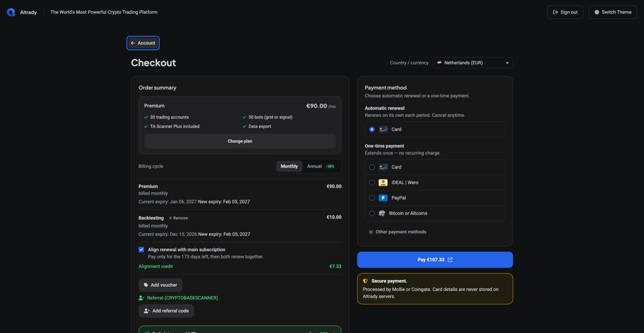Click Switch Theme button

pos(613,12)
